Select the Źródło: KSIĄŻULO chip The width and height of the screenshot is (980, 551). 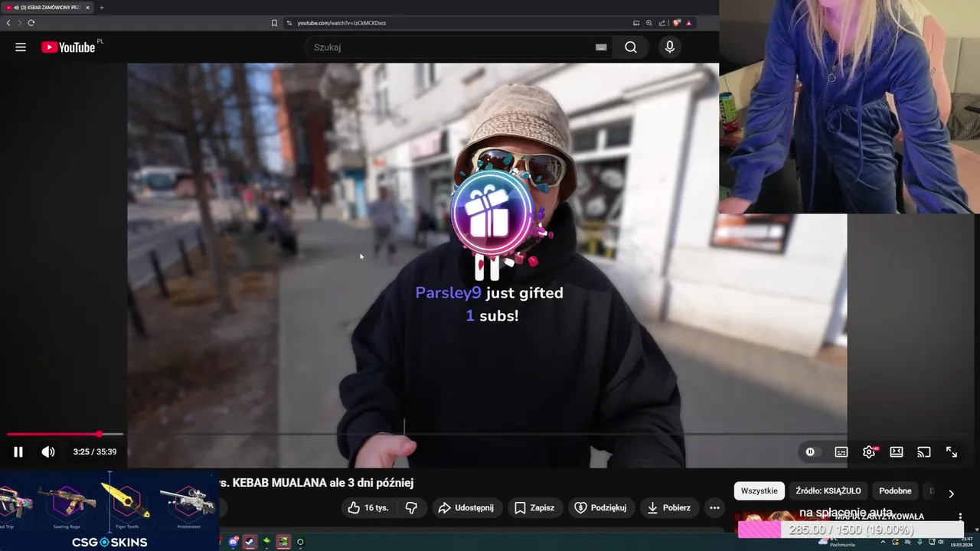coord(828,491)
